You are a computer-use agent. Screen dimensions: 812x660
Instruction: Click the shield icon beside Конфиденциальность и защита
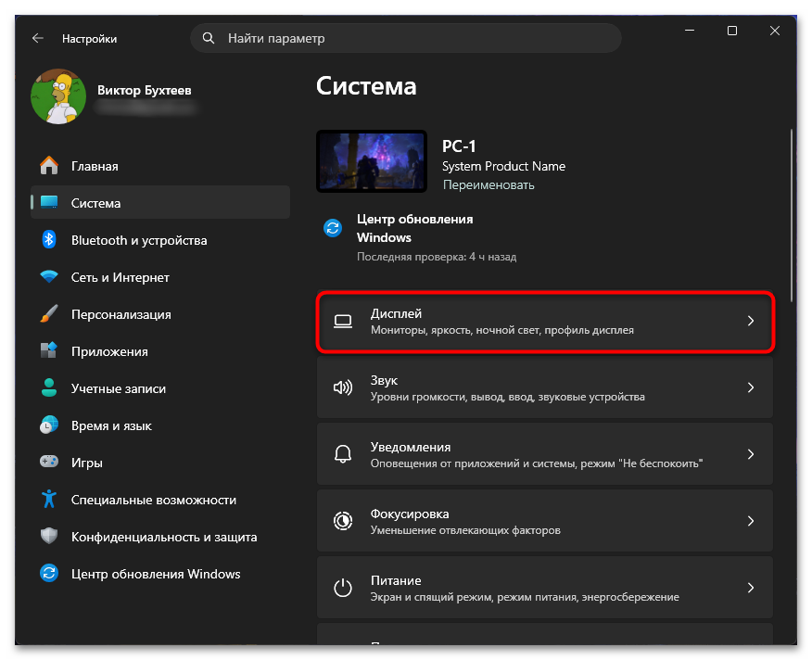point(49,536)
